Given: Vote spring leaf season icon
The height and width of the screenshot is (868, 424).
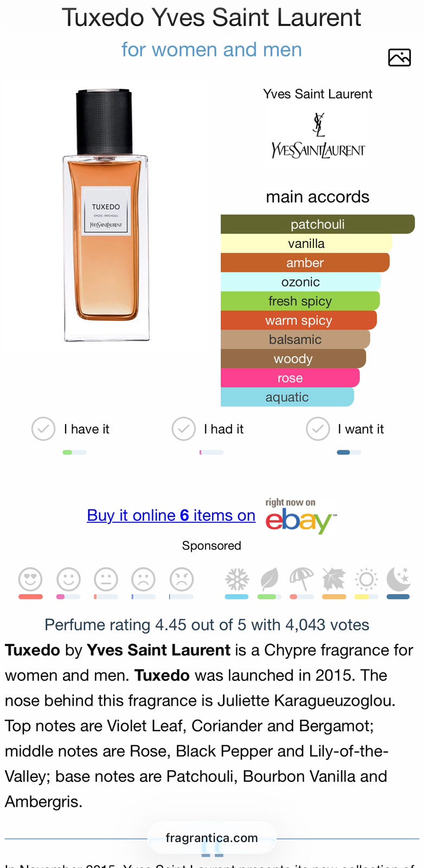Looking at the screenshot, I should pos(269,580).
